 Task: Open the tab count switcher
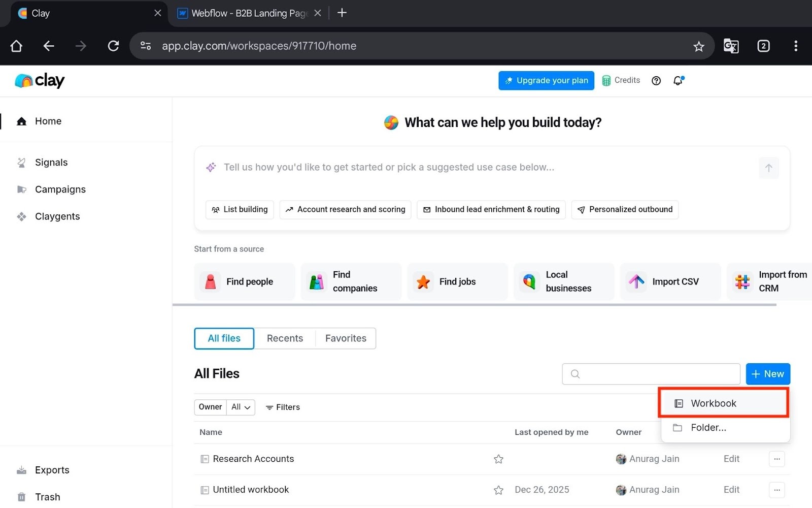(x=763, y=46)
